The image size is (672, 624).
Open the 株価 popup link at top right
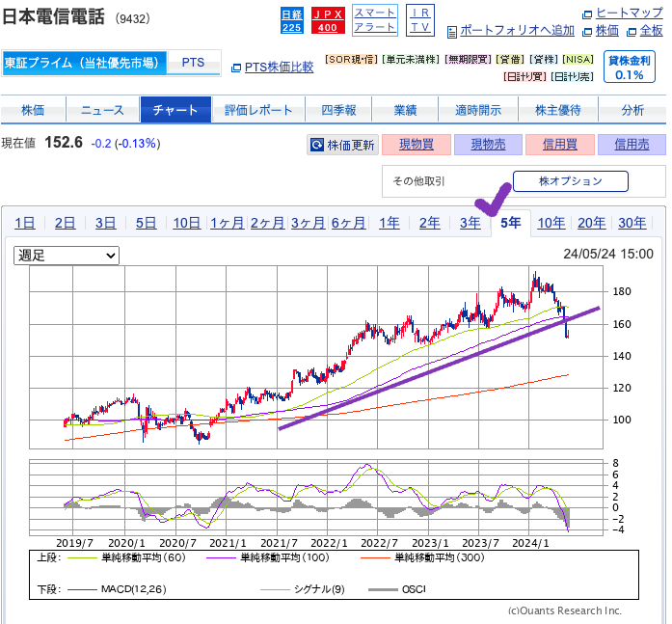tap(606, 31)
